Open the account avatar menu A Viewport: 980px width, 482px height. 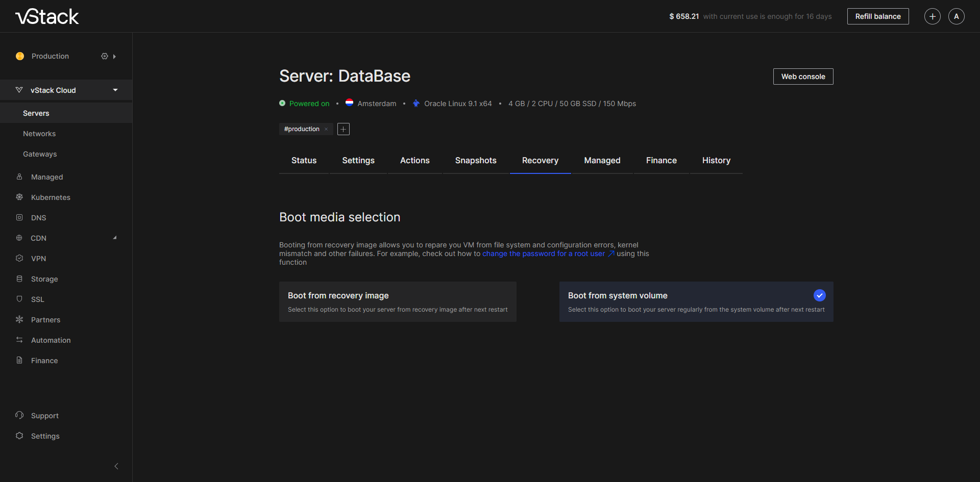pyautogui.click(x=956, y=16)
